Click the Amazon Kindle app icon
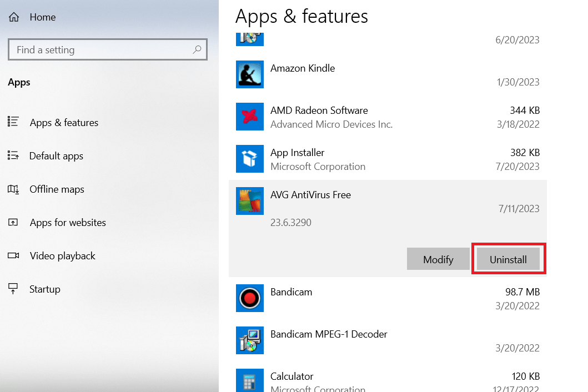This screenshot has height=392, width=588. (250, 74)
